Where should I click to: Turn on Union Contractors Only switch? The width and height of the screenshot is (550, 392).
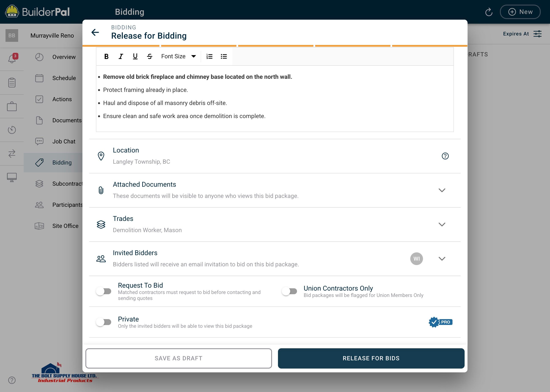click(x=289, y=291)
